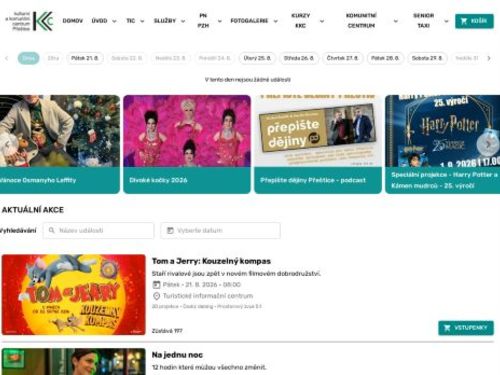Select the Zítra date chip
This screenshot has width=500, height=375.
pos(53,58)
